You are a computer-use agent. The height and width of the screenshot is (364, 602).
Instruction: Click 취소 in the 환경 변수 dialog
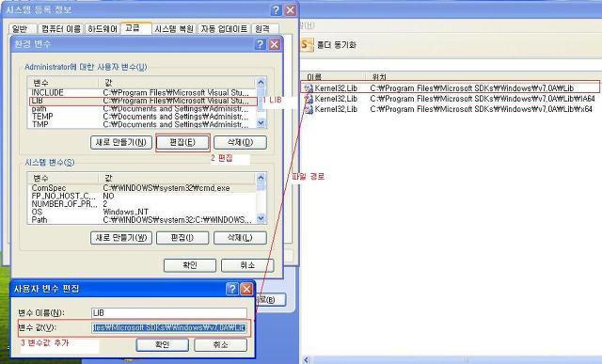(247, 265)
